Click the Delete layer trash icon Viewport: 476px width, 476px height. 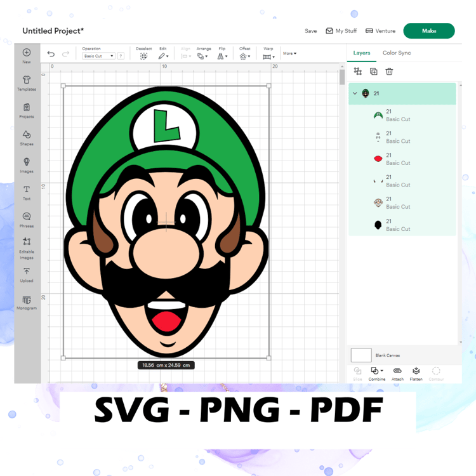click(389, 71)
